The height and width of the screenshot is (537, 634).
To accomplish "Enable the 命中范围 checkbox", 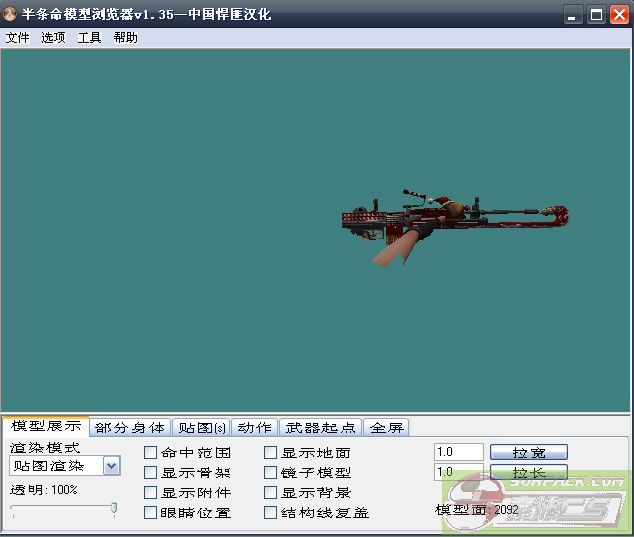I will click(150, 453).
